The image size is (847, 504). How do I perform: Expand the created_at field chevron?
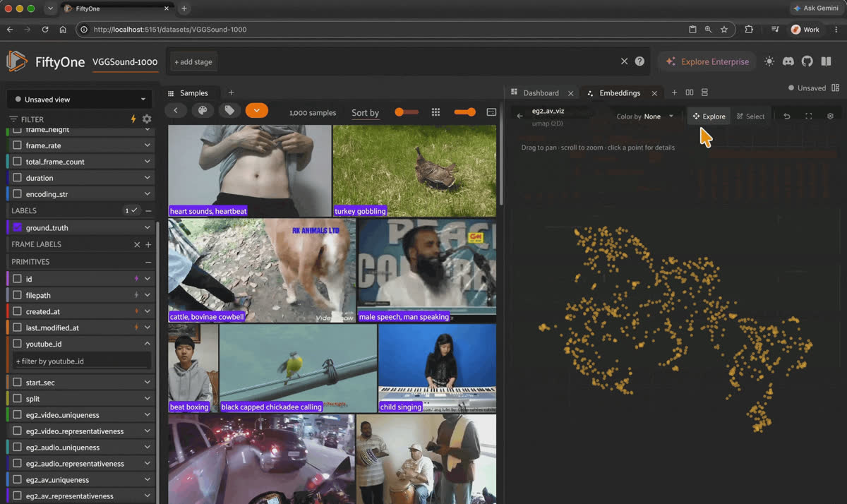tap(147, 311)
